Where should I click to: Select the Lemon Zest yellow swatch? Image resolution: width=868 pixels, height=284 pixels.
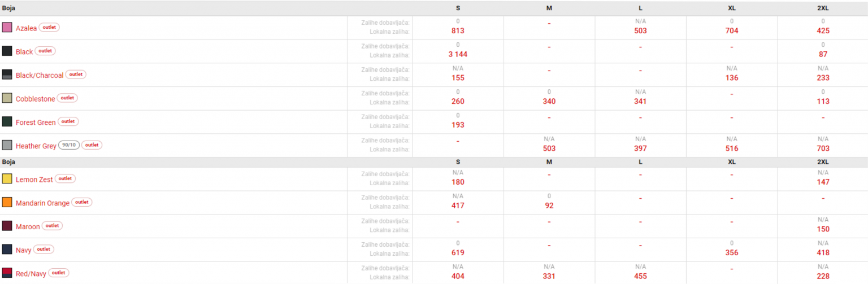pyautogui.click(x=7, y=179)
